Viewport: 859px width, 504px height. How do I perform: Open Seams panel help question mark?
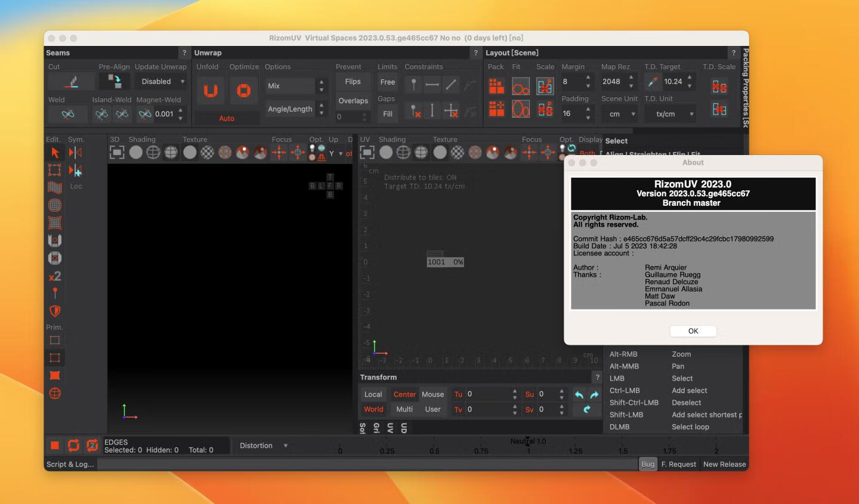pyautogui.click(x=184, y=53)
